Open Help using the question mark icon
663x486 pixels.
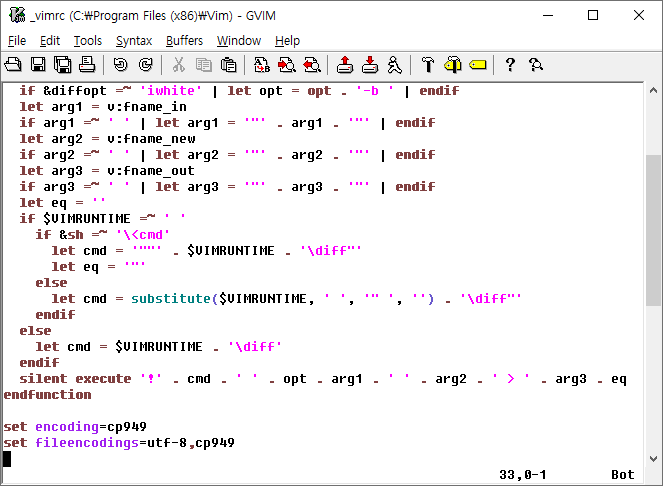tap(510, 65)
